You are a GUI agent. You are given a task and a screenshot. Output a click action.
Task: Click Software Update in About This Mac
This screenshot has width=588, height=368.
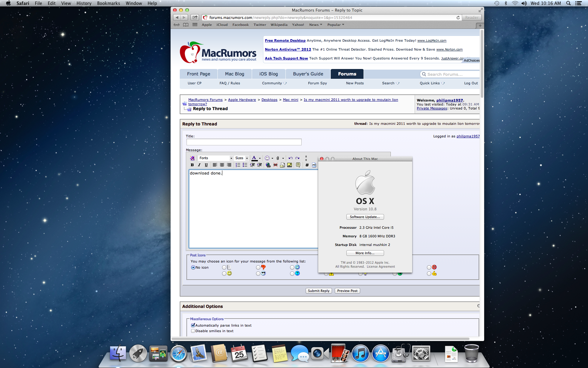[x=365, y=217]
